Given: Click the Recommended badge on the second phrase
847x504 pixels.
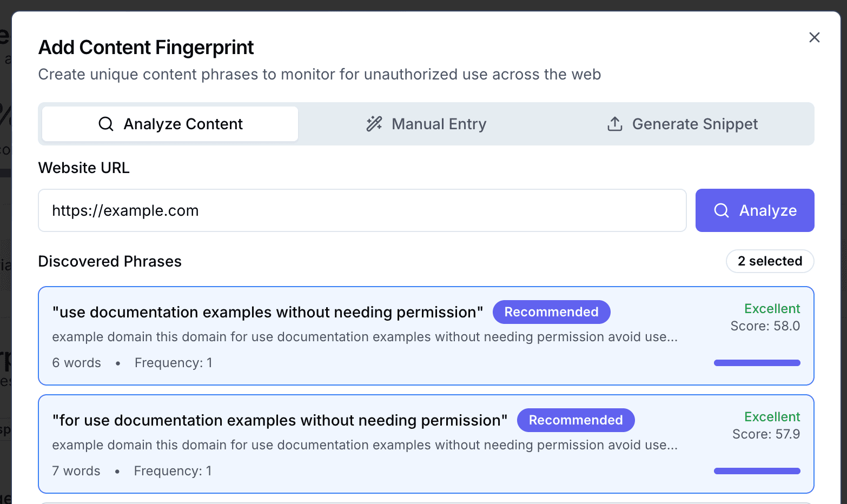Looking at the screenshot, I should pyautogui.click(x=575, y=420).
